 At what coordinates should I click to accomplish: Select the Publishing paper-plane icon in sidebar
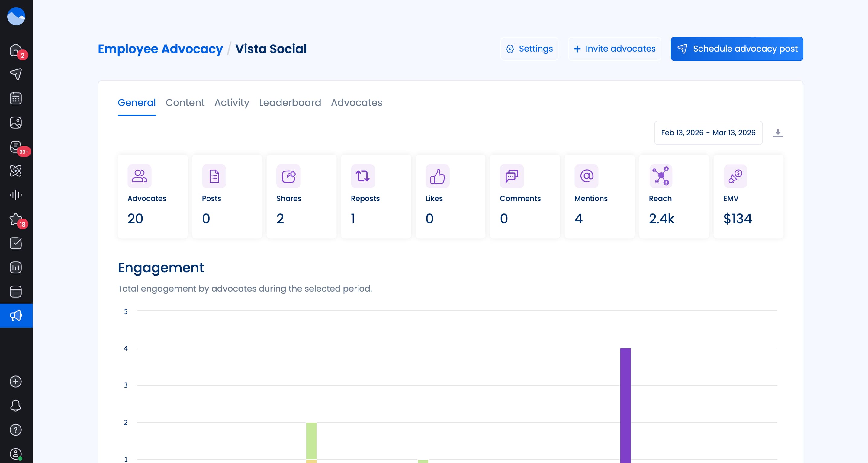pyautogui.click(x=15, y=73)
